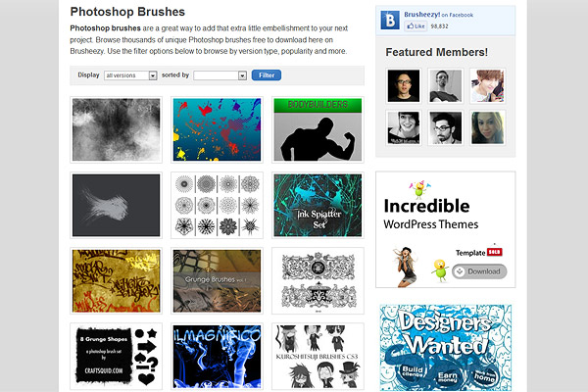This screenshot has height=392, width=588.
Task: Click the 8 Grunge Shapes brush set
Action: tap(117, 357)
